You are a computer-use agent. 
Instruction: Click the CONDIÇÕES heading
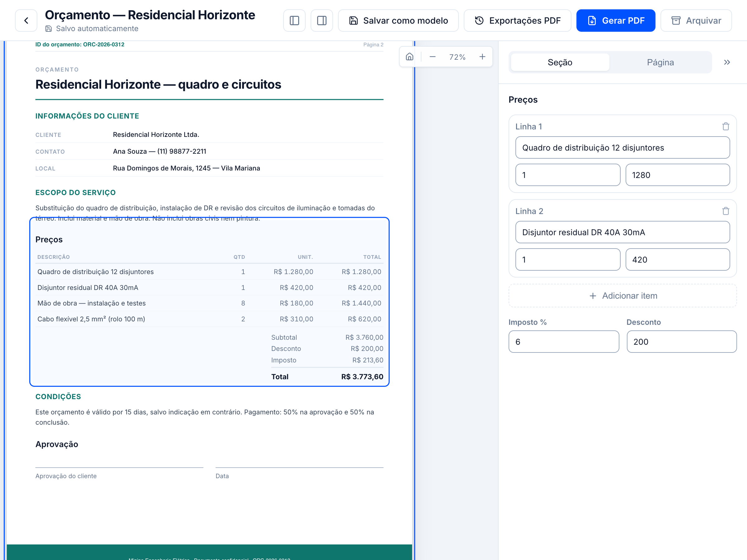coord(58,397)
